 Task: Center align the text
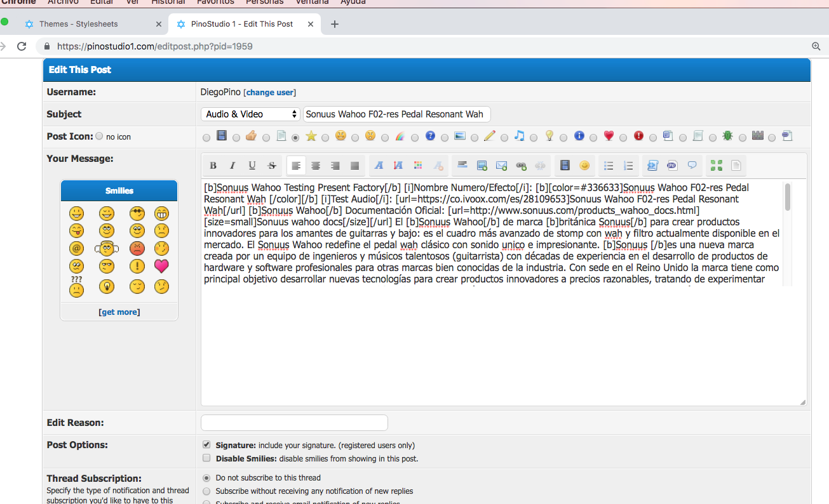(x=316, y=166)
